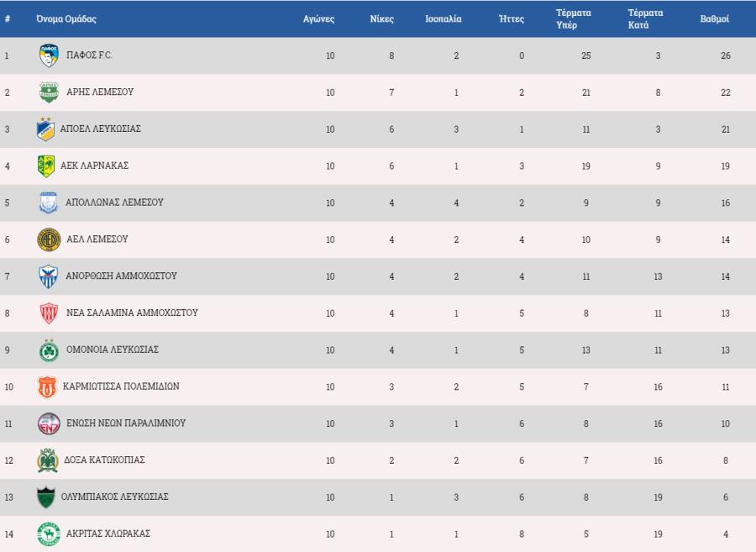Sort by the Τέρματα Υπέρ column header
This screenshot has height=552, width=756.
point(573,18)
